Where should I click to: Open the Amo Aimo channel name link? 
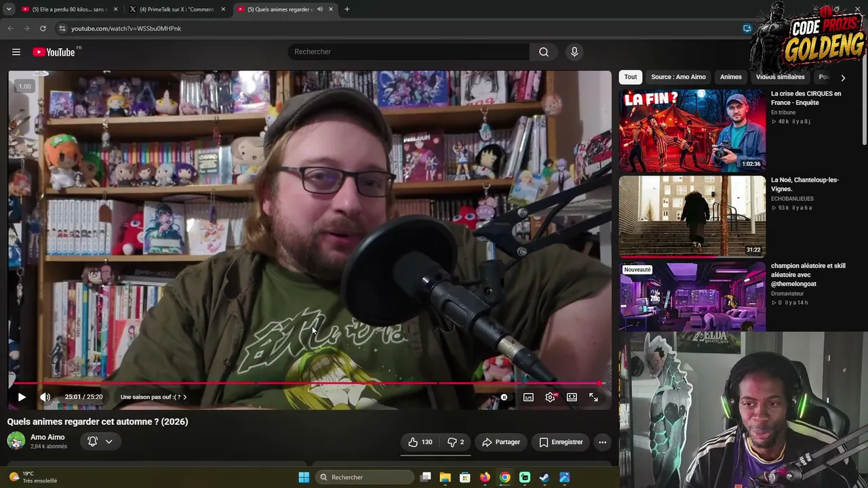click(x=47, y=437)
